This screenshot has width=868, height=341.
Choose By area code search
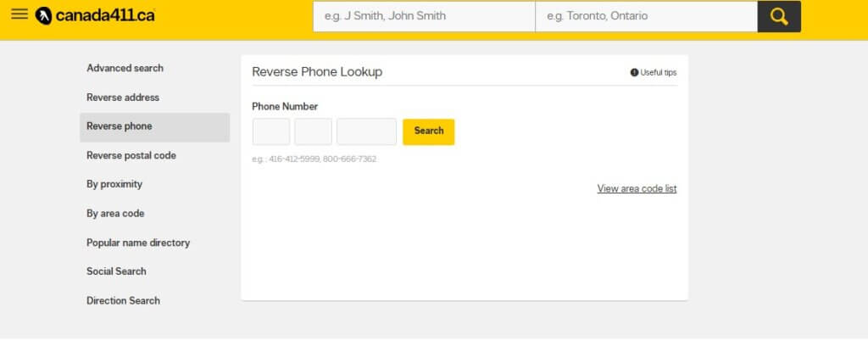click(115, 214)
